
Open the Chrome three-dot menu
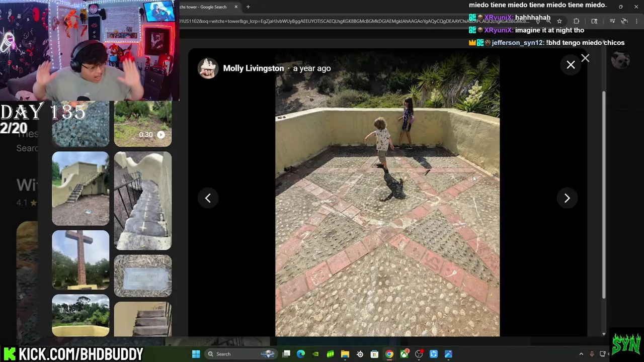coord(637,21)
